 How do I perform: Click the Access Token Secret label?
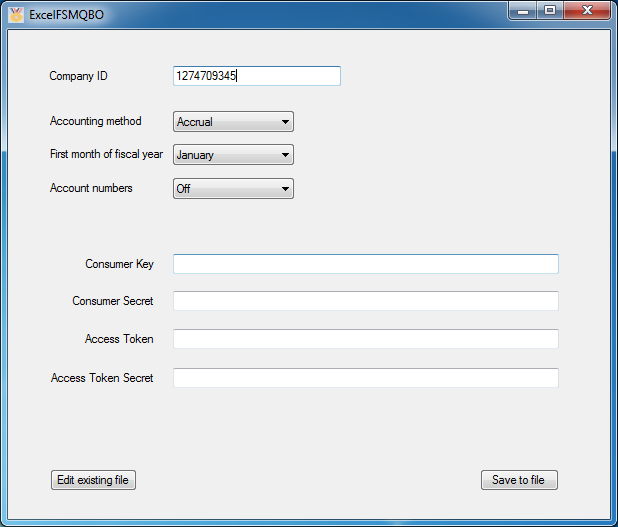point(102,378)
